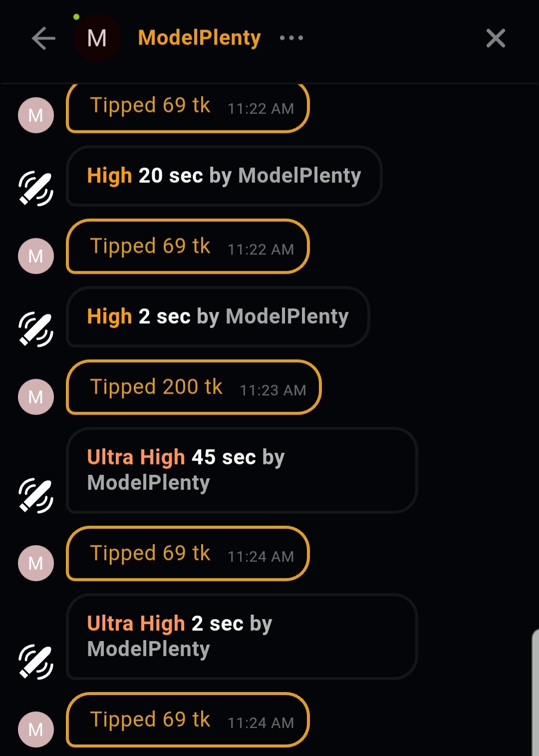Click the avatar beside Tipped 200 tk
Viewport: 539px width, 756px height.
click(36, 397)
